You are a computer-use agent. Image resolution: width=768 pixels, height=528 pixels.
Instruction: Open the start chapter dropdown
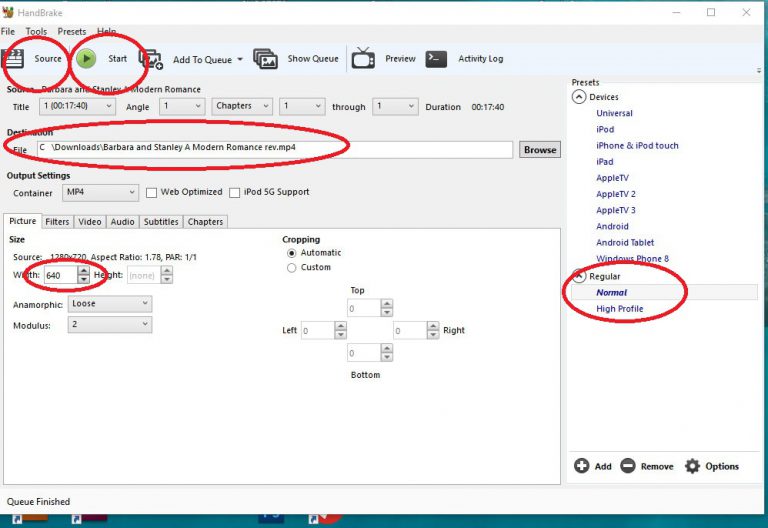[302, 106]
